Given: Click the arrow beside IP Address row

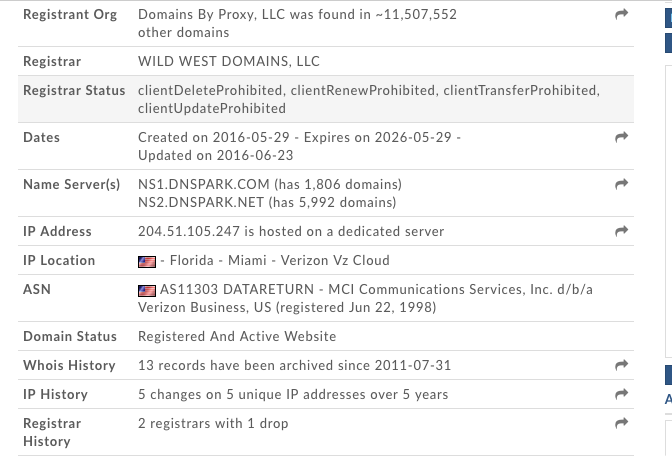Looking at the screenshot, I should coord(621,231).
